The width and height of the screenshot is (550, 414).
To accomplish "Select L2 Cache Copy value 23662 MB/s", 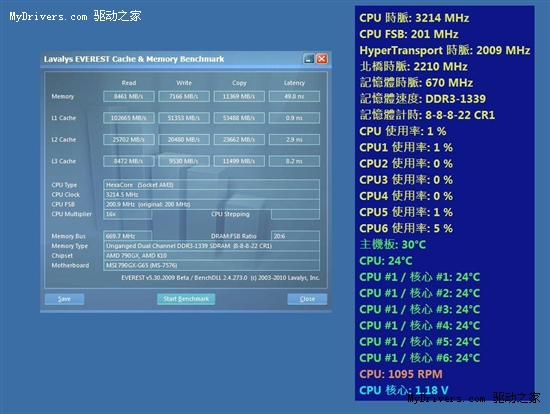I will (x=239, y=140).
